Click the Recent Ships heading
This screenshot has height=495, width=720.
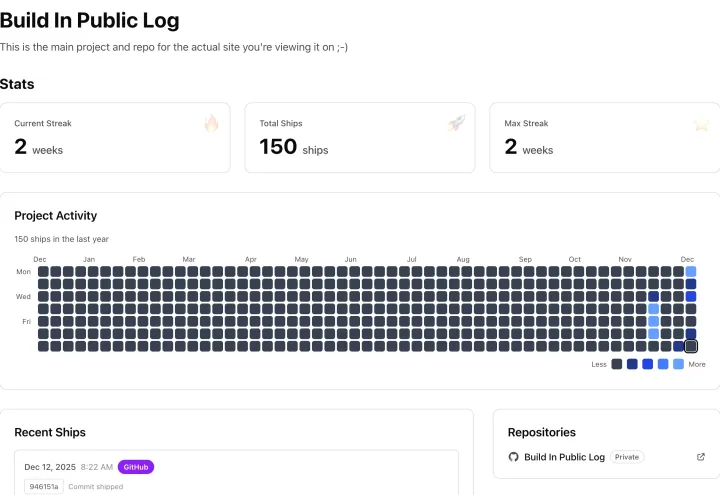pyautogui.click(x=50, y=432)
